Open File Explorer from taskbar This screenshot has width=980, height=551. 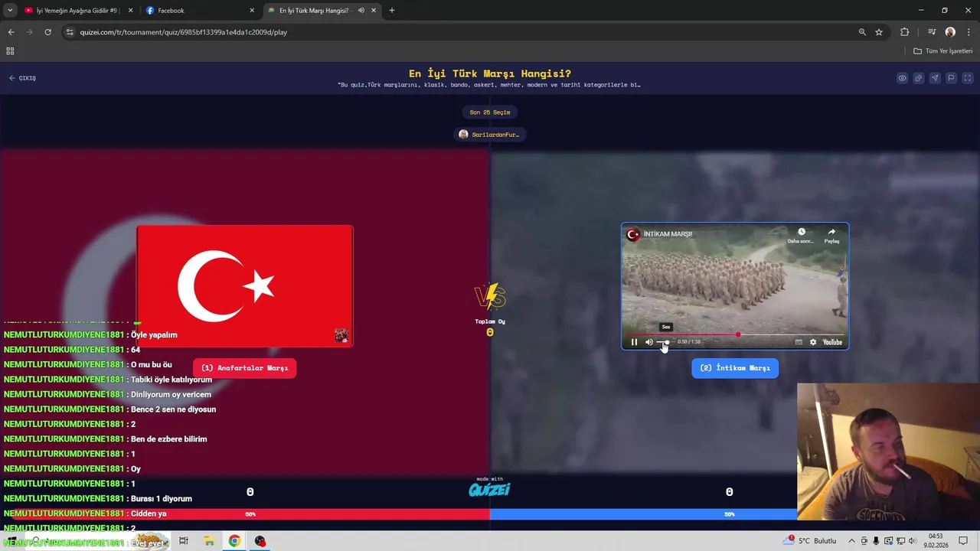tap(209, 541)
